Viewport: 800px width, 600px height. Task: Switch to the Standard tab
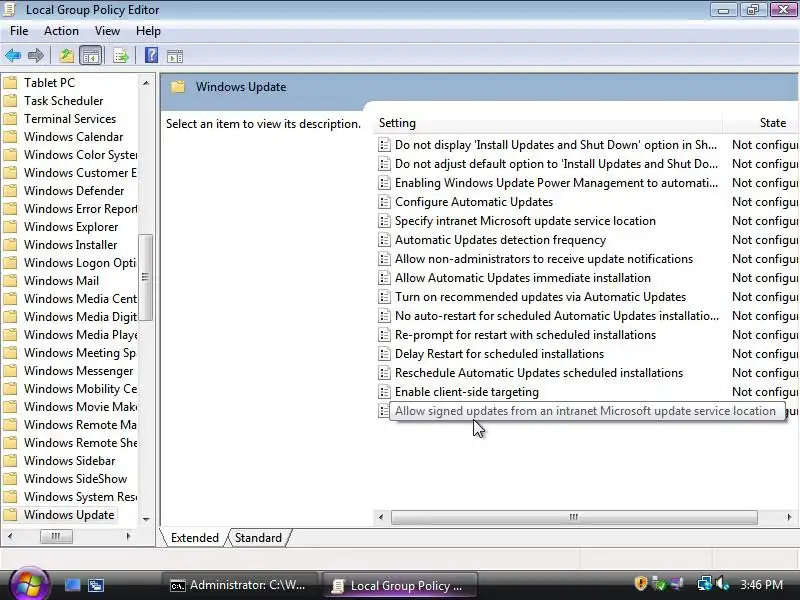coord(258,538)
